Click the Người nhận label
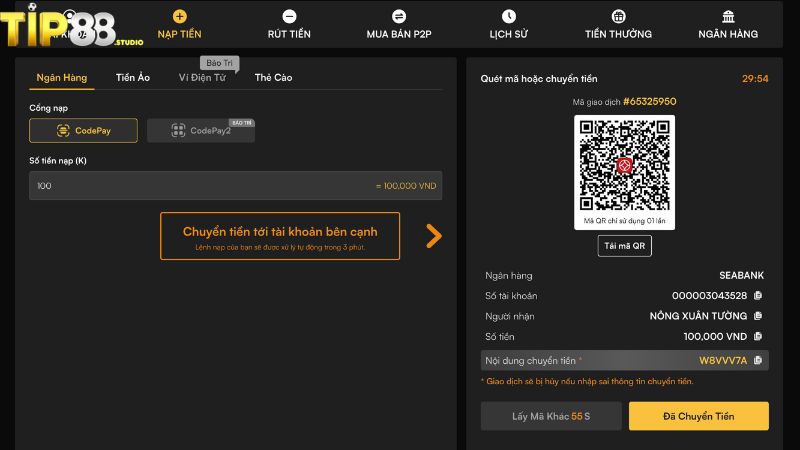Viewport: 800px width, 450px height. coord(510,316)
